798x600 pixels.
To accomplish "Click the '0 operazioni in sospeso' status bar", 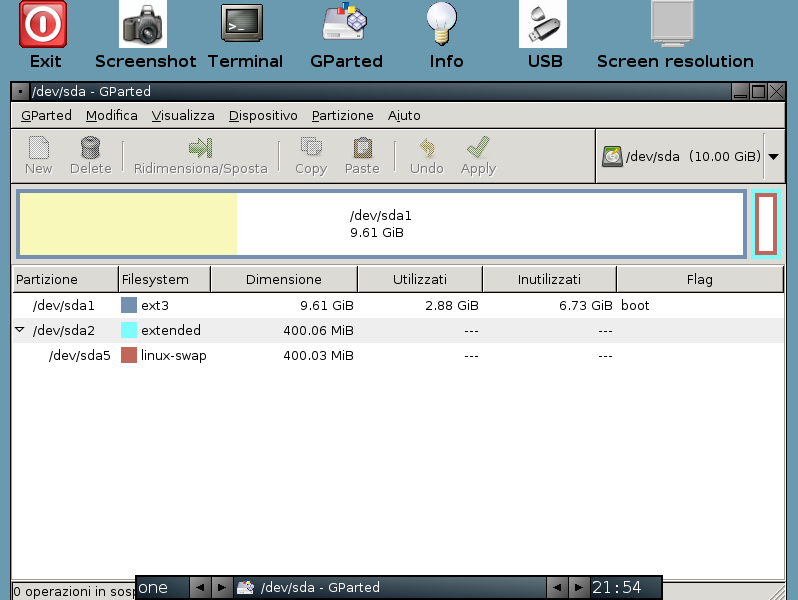I will click(74, 591).
